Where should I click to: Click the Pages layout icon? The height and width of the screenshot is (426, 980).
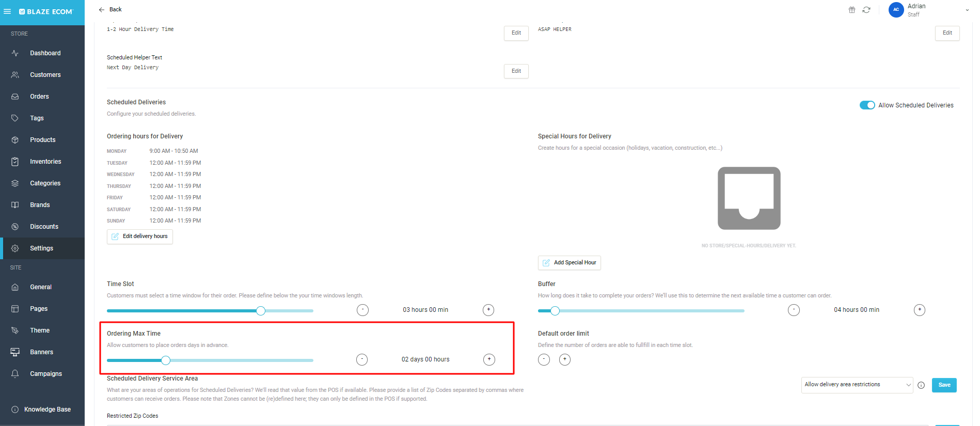click(x=15, y=309)
